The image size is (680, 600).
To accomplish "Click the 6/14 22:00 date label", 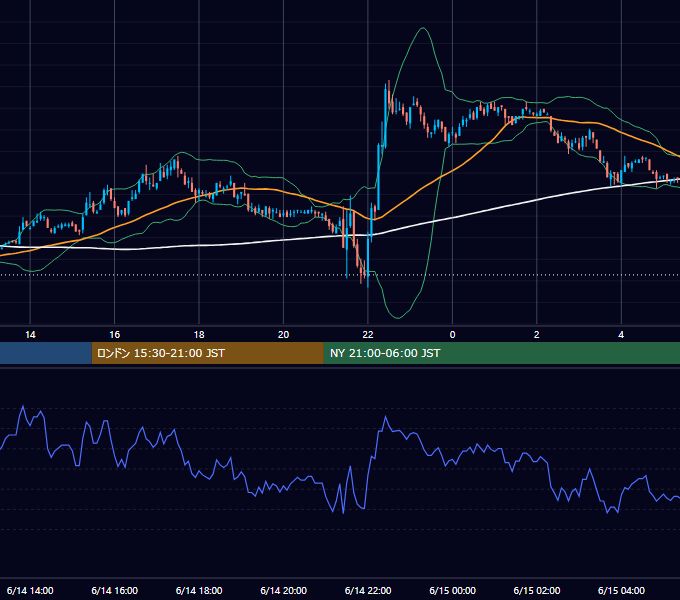I will (x=368, y=590).
